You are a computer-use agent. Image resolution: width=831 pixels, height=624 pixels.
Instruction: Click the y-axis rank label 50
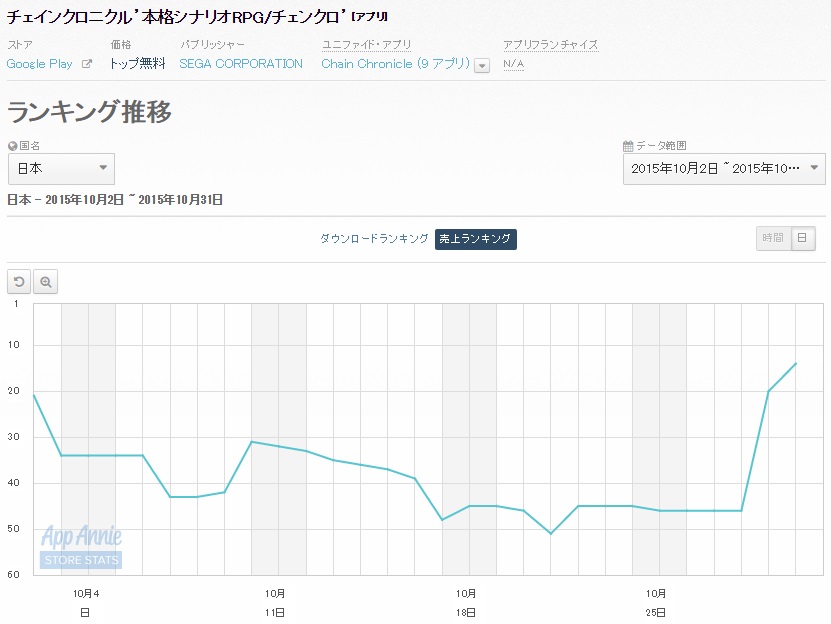pos(14,529)
